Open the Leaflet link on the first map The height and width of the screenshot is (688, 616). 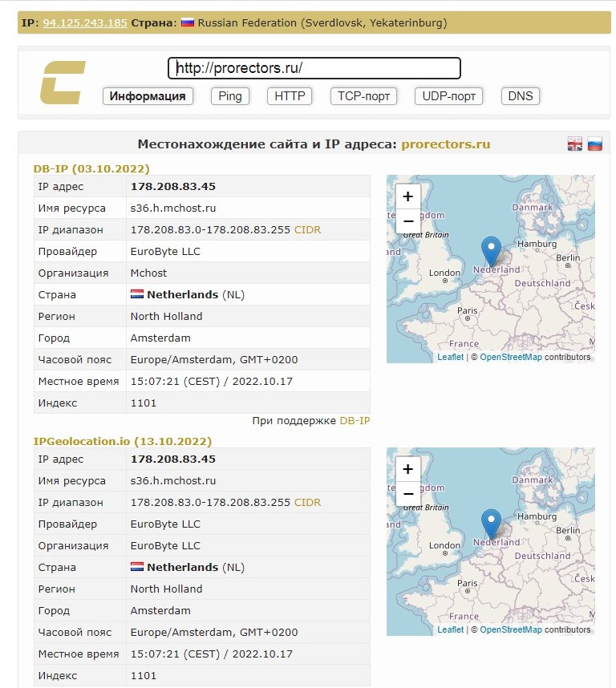pos(450,357)
